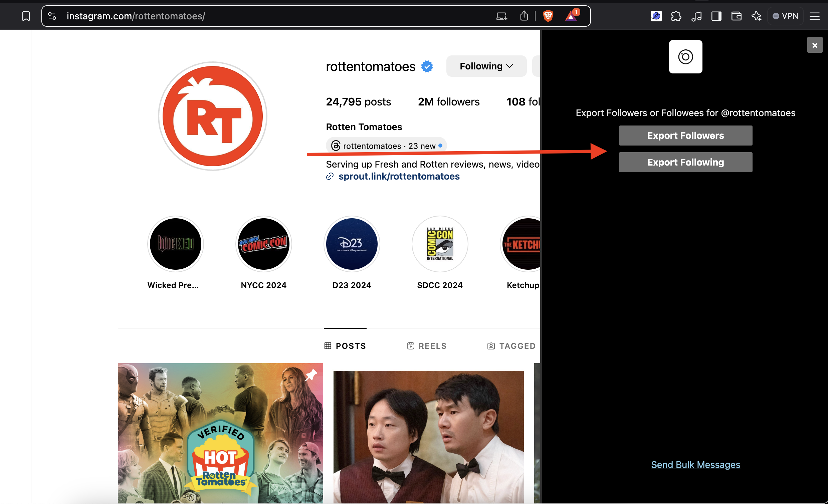This screenshot has height=504, width=828.
Task: Open the D23 2024 story highlight
Action: (352, 253)
